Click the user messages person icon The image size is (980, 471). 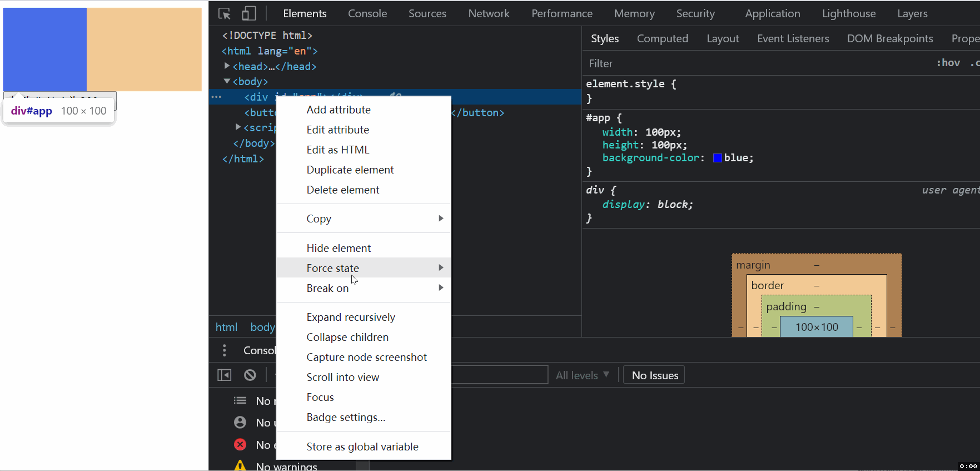tap(240, 422)
